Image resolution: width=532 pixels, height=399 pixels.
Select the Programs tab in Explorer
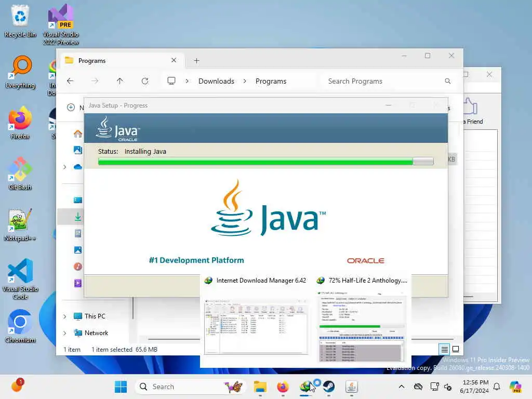(x=121, y=61)
